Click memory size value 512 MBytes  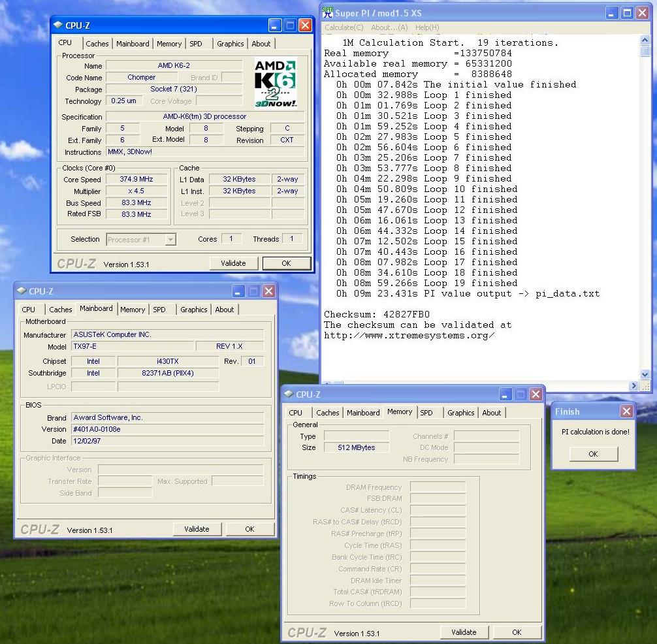tap(357, 447)
